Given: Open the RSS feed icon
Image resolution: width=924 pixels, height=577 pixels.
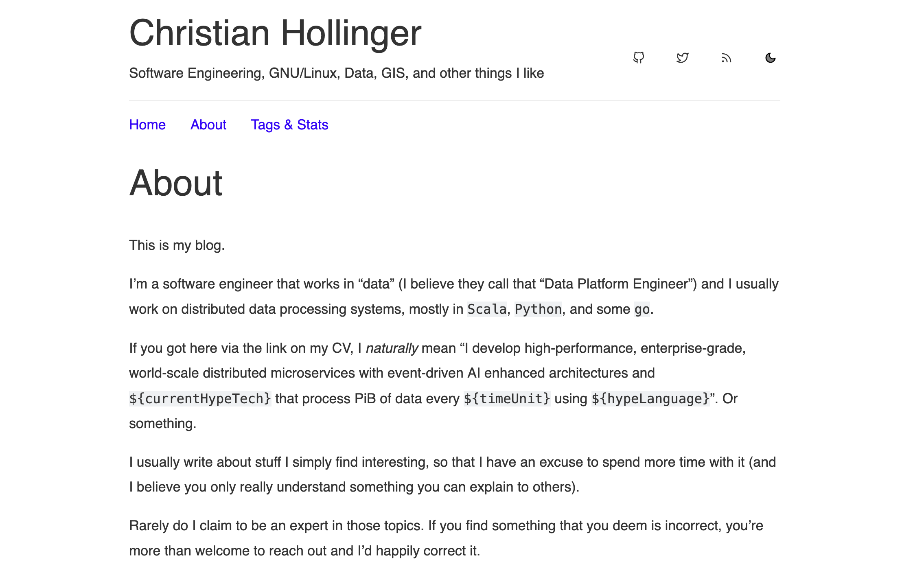Looking at the screenshot, I should [726, 59].
